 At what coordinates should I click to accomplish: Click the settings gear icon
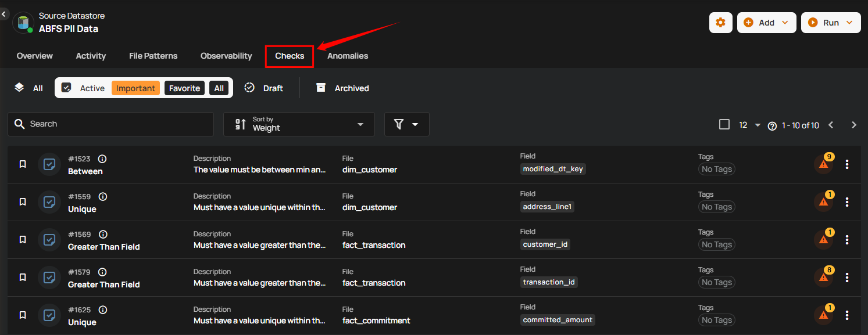720,23
